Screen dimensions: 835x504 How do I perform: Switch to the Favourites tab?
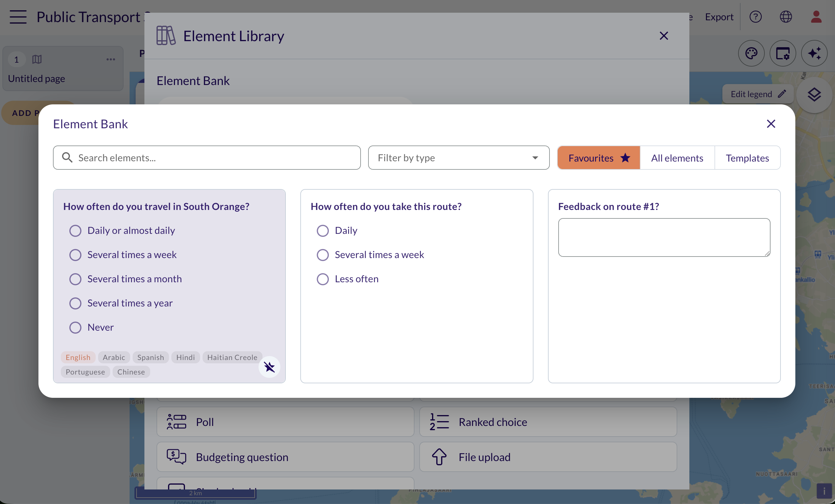click(599, 158)
